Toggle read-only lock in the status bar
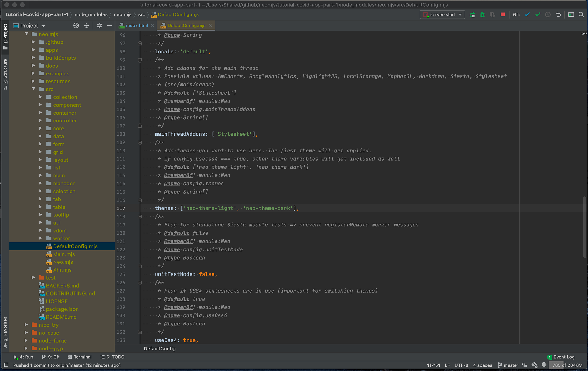The width and height of the screenshot is (588, 371). click(524, 365)
